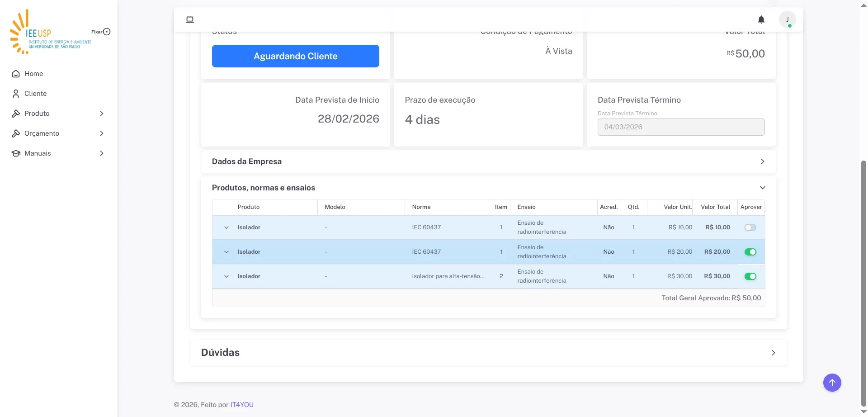
Task: Click the IEE USP logo
Action: [51, 32]
